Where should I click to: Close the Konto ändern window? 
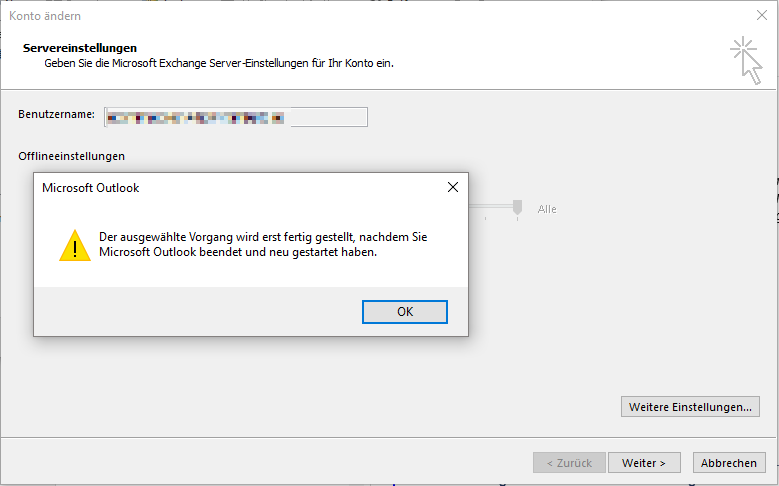point(759,16)
